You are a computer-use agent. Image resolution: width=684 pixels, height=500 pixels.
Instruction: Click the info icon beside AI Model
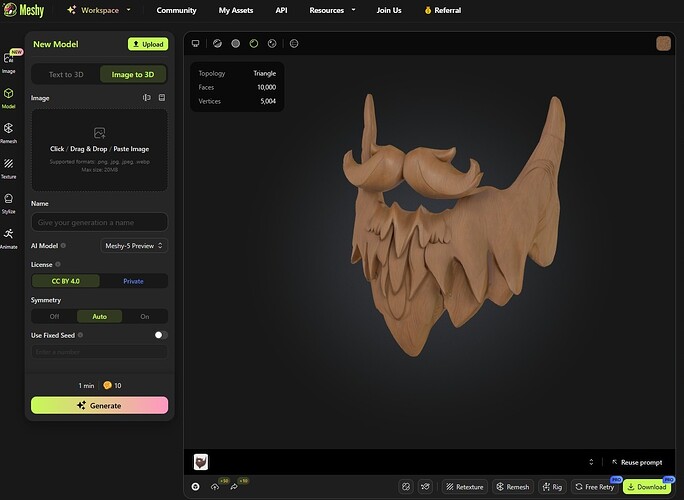point(63,245)
